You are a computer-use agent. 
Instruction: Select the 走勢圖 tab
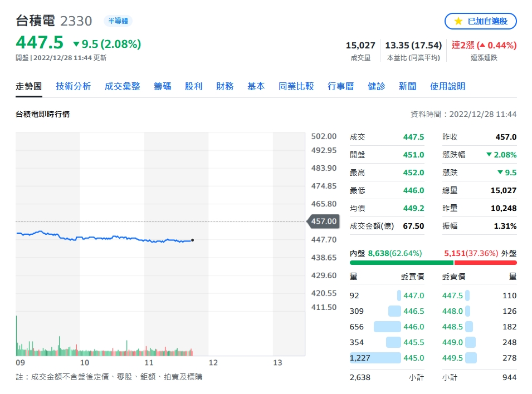(29, 86)
